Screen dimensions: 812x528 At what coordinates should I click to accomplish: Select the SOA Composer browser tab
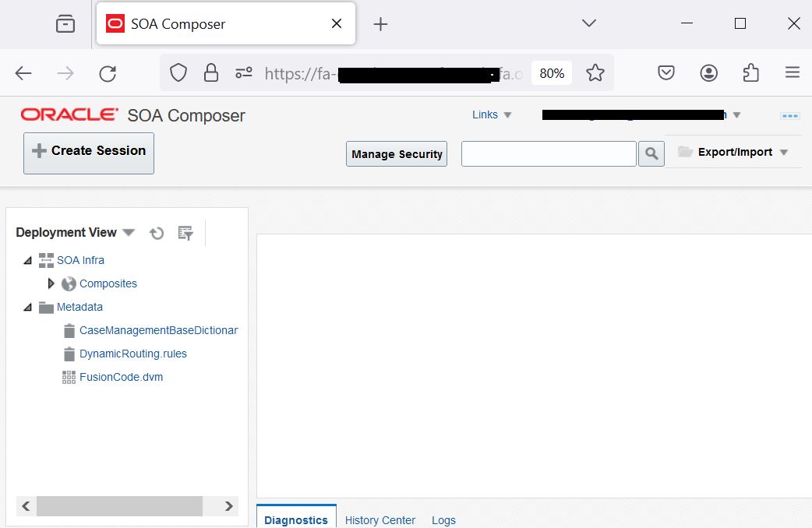[226, 23]
